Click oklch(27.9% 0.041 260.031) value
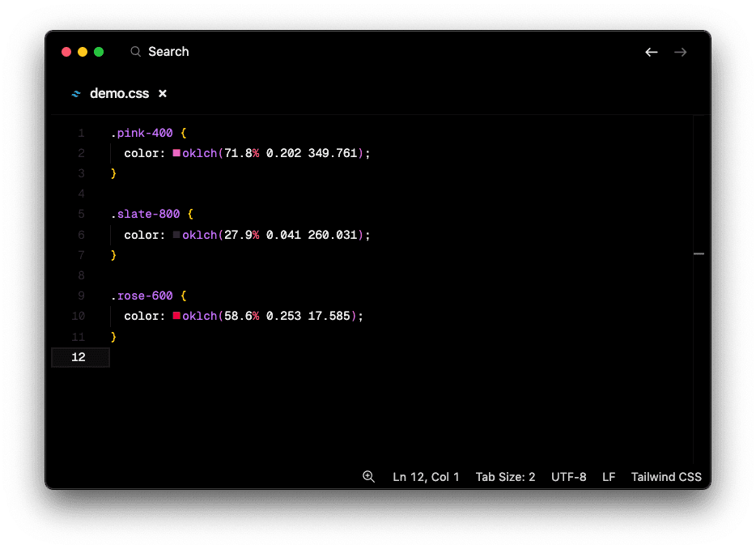The width and height of the screenshot is (756, 549). (273, 235)
